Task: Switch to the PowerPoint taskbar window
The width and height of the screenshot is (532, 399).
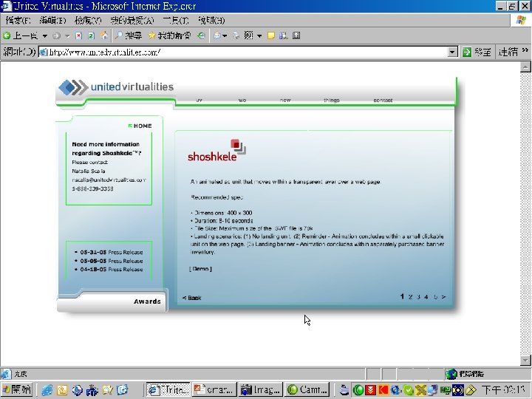Action: [214, 390]
